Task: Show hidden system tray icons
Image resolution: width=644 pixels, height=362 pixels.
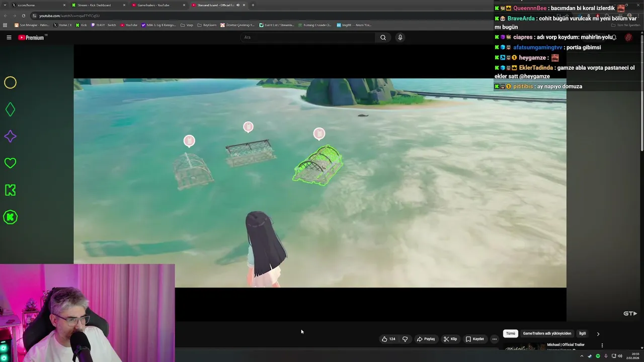Action: tap(582, 356)
